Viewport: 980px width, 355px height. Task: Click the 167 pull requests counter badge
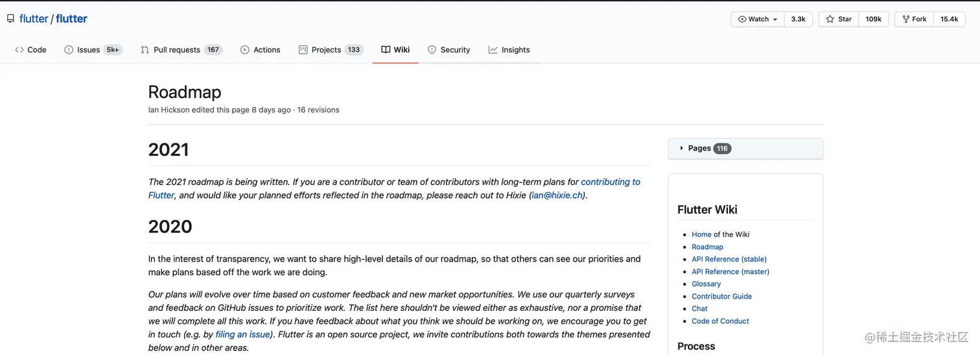213,49
